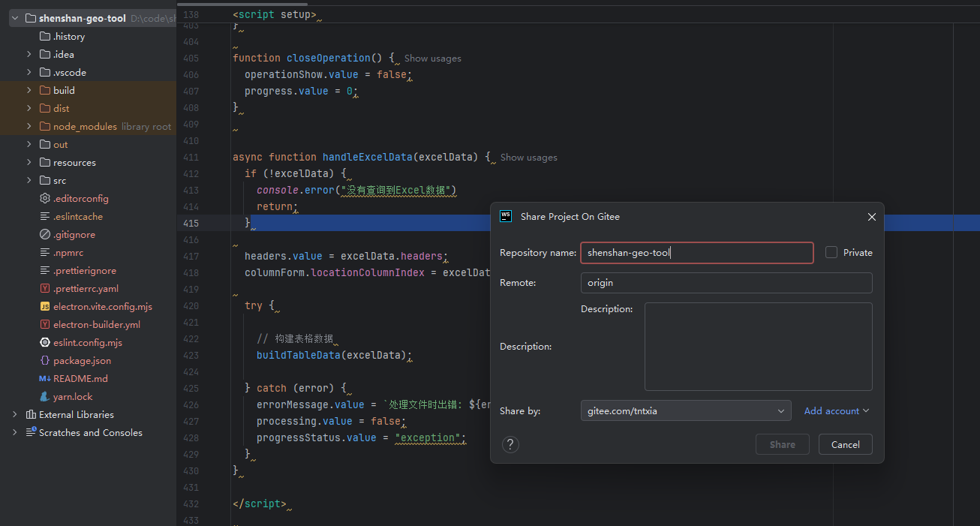Viewport: 980px width, 526px height.
Task: Select the electron-builder.yml file
Action: (97, 325)
